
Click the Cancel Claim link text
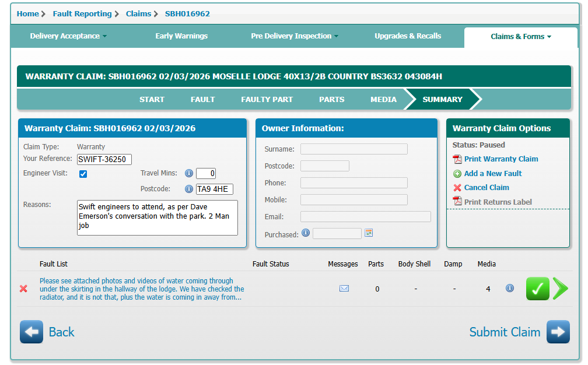[x=487, y=187]
